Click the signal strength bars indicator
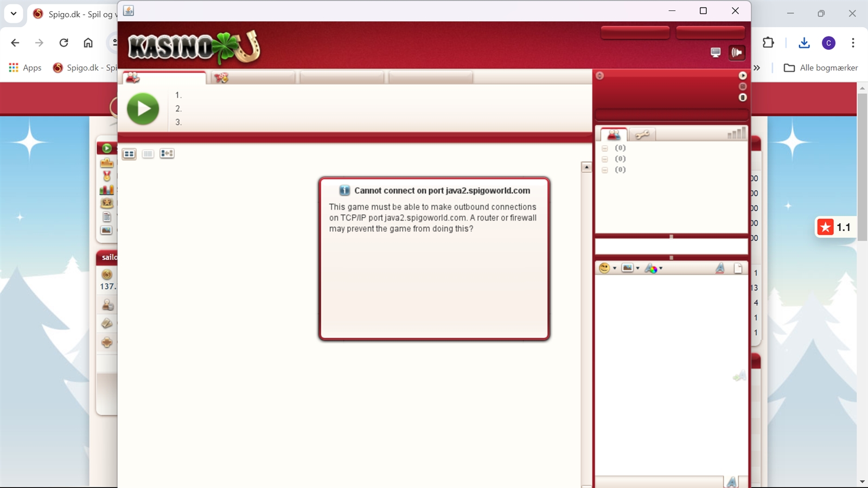The height and width of the screenshot is (488, 868). click(736, 133)
